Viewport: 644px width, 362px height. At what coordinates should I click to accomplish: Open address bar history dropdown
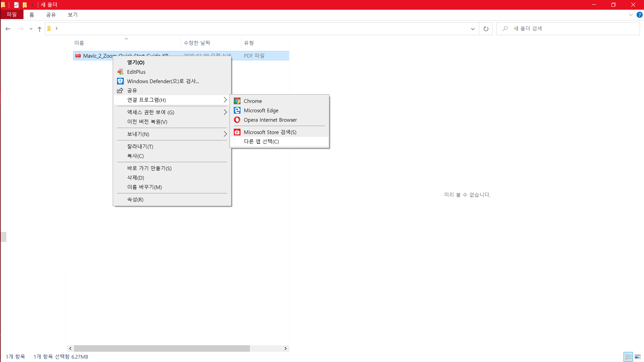tap(473, 29)
